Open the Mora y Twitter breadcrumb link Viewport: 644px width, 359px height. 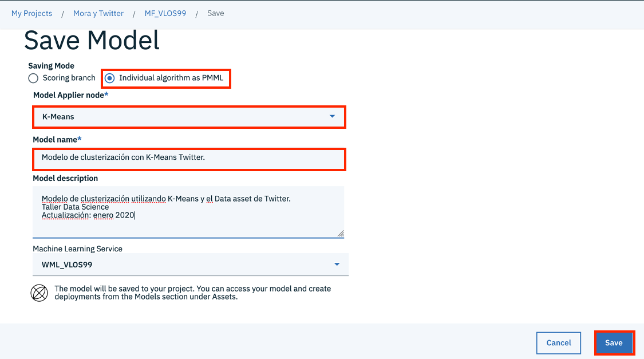click(x=98, y=13)
